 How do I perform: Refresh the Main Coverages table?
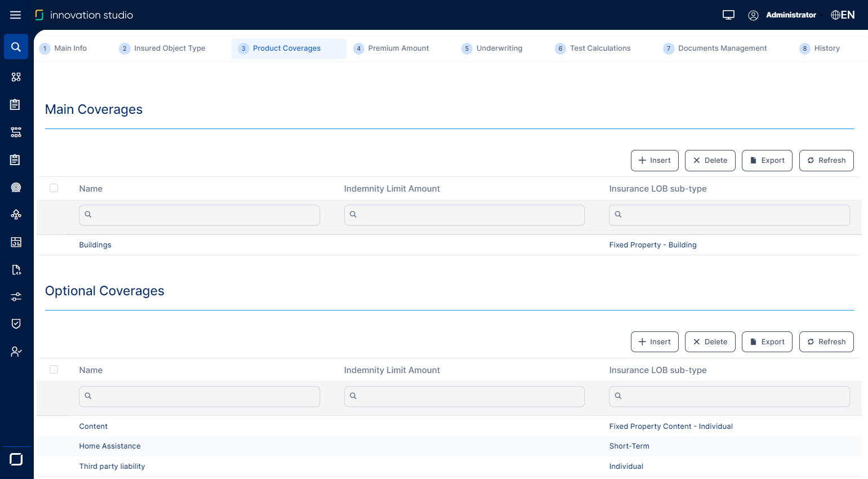coord(826,161)
